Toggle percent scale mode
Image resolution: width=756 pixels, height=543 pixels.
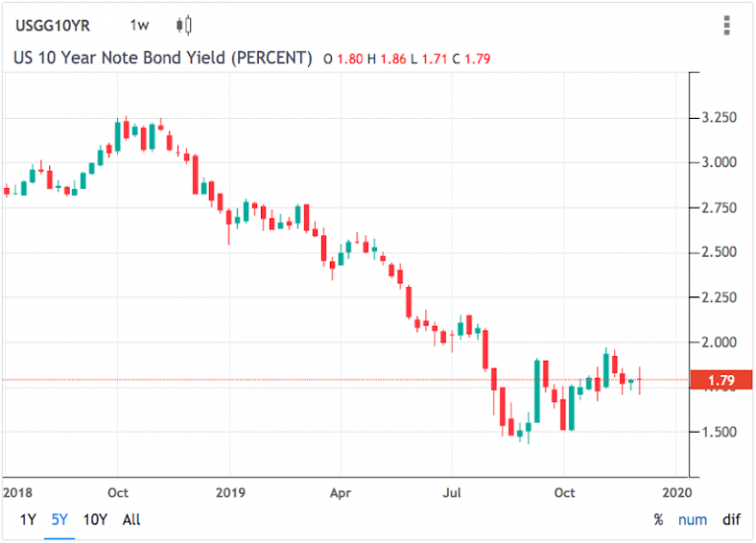point(658,519)
